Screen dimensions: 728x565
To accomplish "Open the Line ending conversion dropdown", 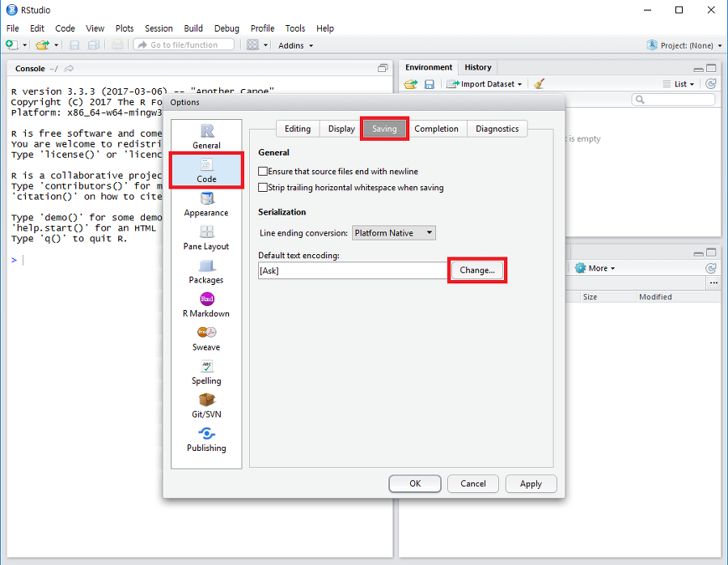I will [394, 233].
